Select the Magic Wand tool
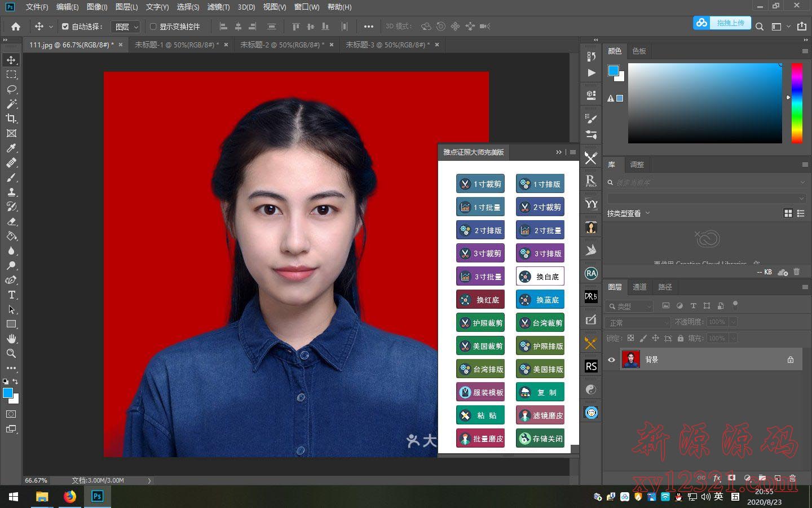 11,104
